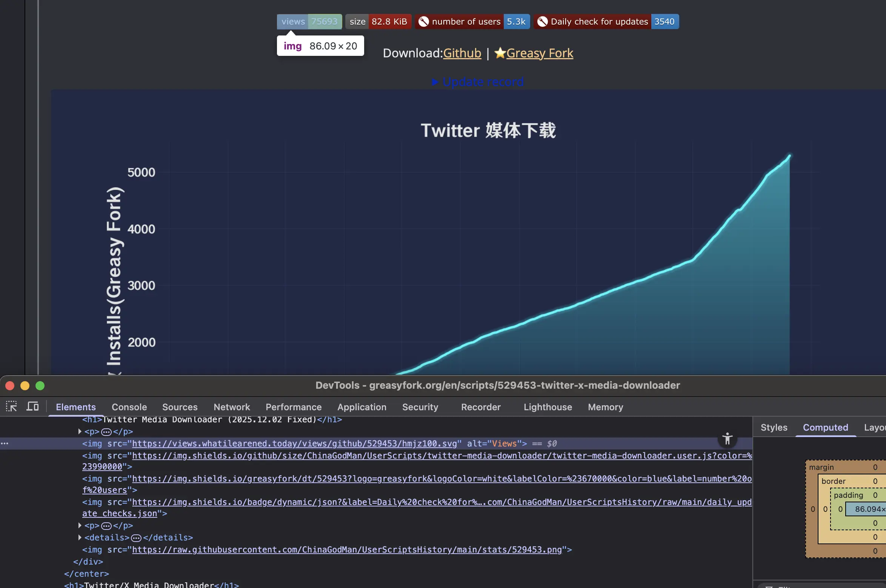886x588 pixels.
Task: Open the Network tab
Action: 232,407
